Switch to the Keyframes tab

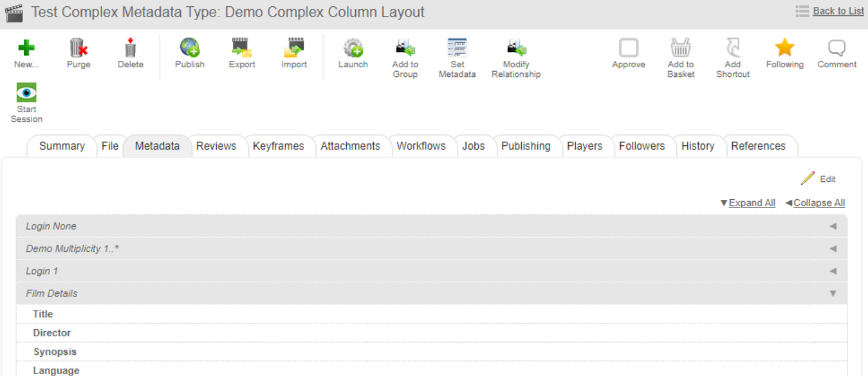278,146
